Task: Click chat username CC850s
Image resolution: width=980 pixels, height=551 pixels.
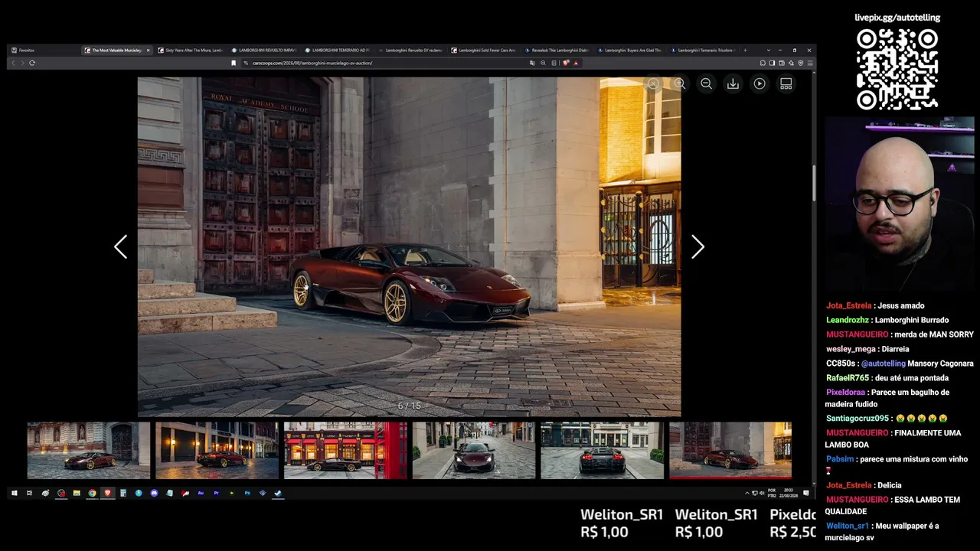Action: (841, 364)
